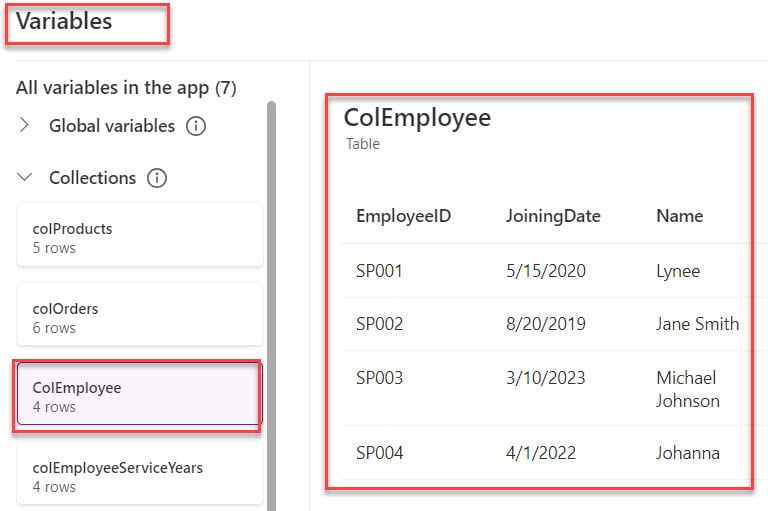Click the ColEmployee table title
Screen dimensions: 768x511
coord(417,118)
